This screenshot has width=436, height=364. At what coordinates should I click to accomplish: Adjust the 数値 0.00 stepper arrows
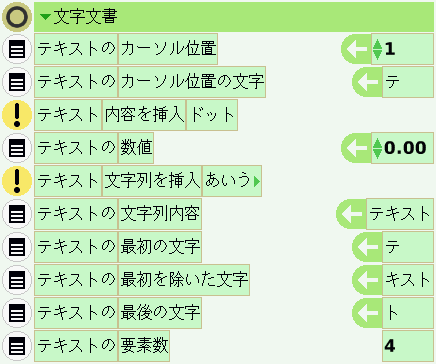(x=377, y=148)
